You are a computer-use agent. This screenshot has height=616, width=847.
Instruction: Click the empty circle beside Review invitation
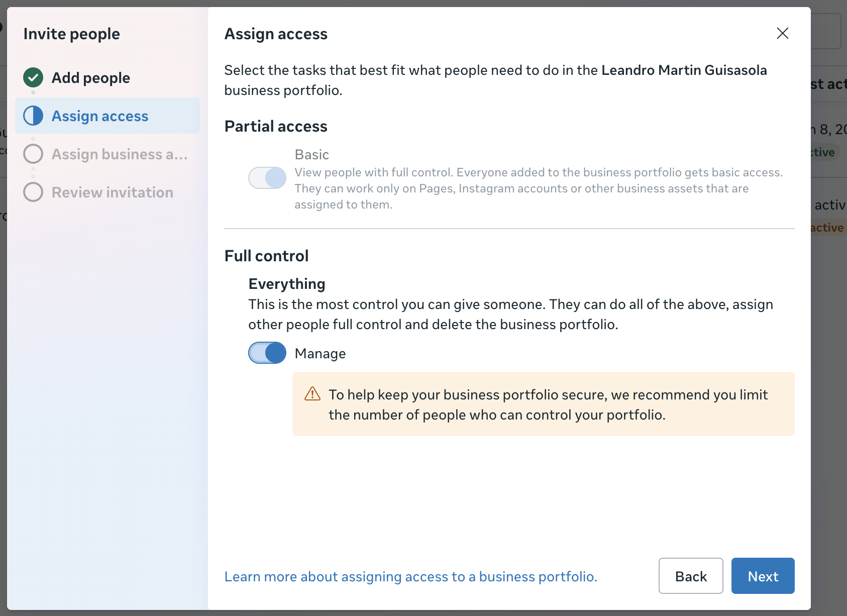coord(33,192)
